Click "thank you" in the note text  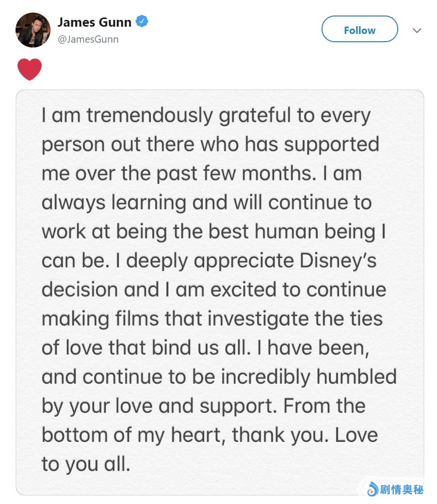click(x=279, y=435)
